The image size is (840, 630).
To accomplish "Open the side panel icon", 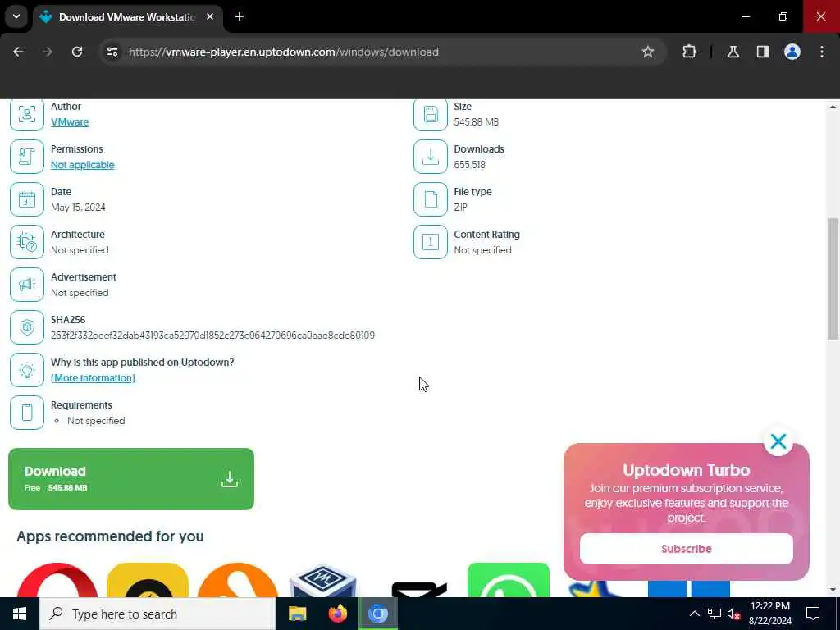I will 762,52.
